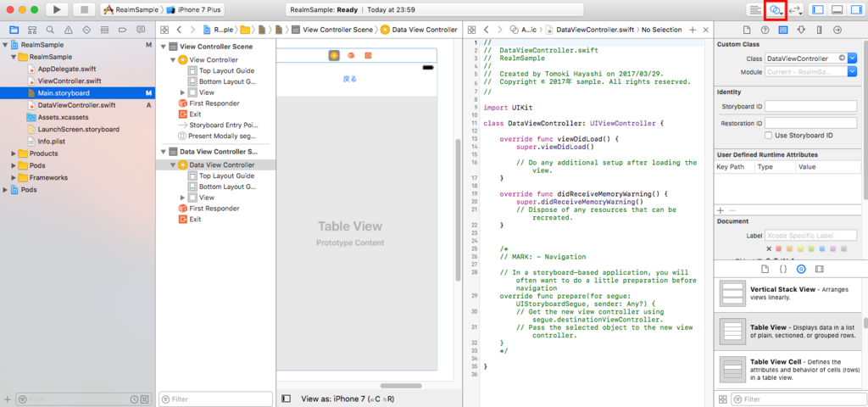Collapse the View Controller Scene
This screenshot has height=407, width=868.
[164, 47]
